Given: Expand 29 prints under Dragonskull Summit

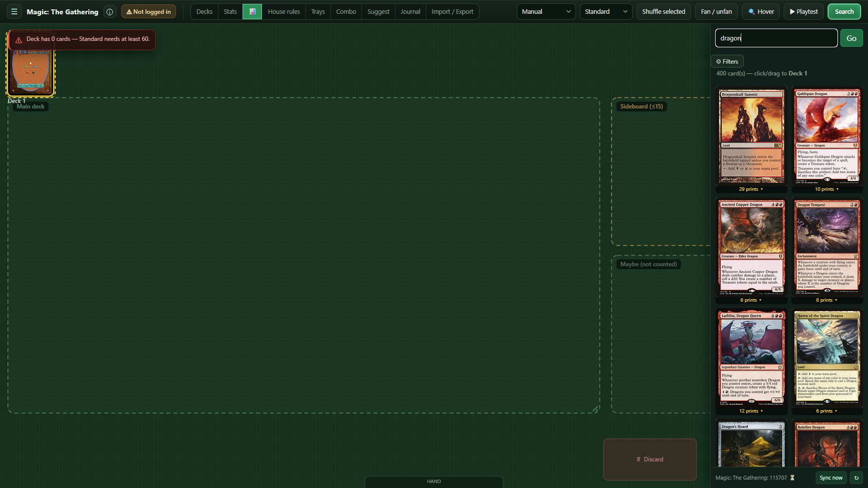Looking at the screenshot, I should click(751, 189).
